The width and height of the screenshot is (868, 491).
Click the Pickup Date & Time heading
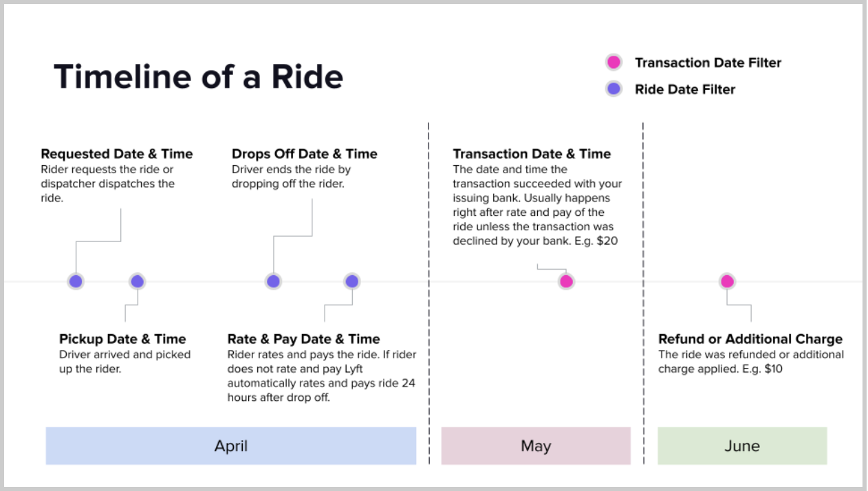122,339
